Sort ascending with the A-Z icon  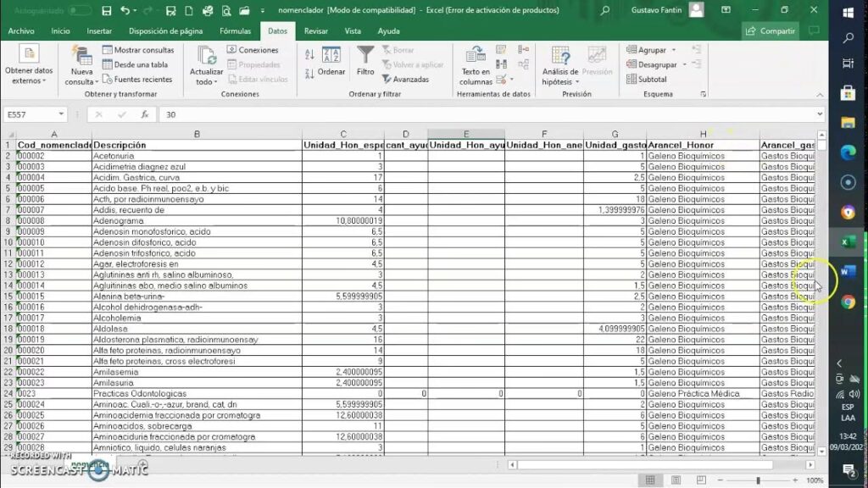tap(309, 53)
